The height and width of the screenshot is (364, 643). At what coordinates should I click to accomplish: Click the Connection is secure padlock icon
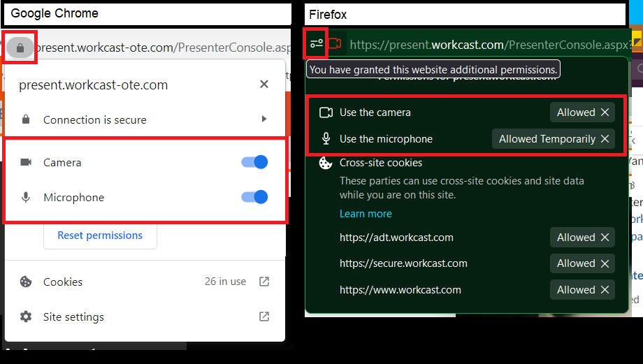pos(26,119)
